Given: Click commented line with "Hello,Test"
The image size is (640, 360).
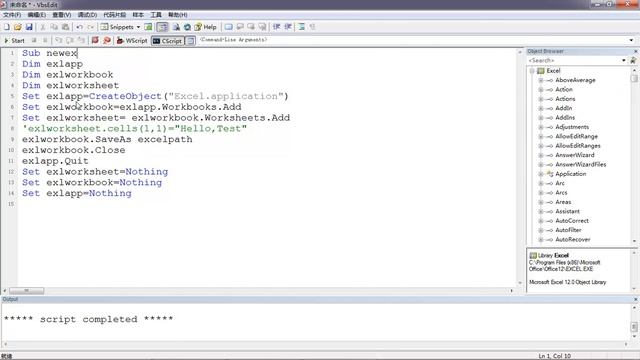Looking at the screenshot, I should point(134,129).
